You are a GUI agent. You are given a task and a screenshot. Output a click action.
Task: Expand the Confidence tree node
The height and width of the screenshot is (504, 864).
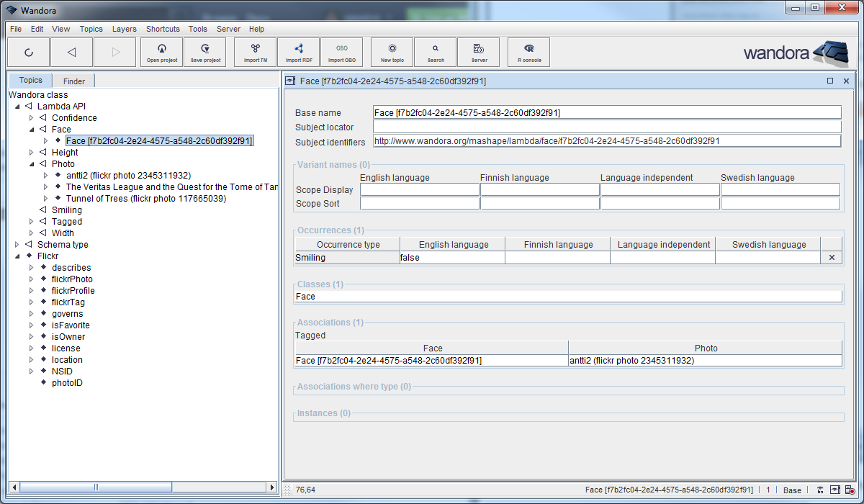click(x=31, y=118)
